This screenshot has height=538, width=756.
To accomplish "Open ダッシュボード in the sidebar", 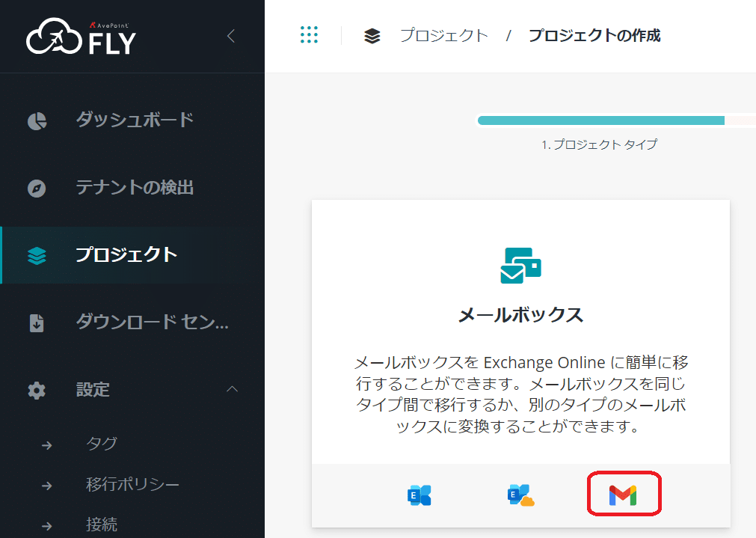I will [x=134, y=120].
